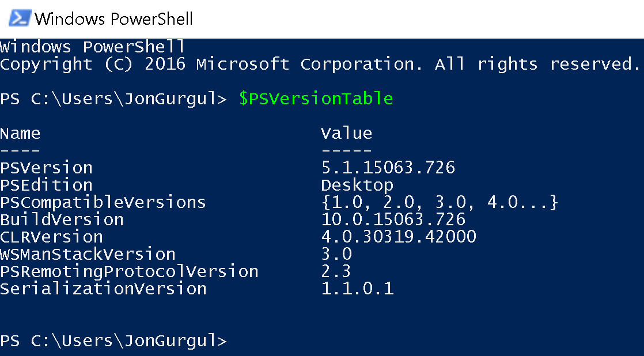This screenshot has height=356, width=644.
Task: Click the Windows PowerShell window title text
Action: tap(114, 19)
